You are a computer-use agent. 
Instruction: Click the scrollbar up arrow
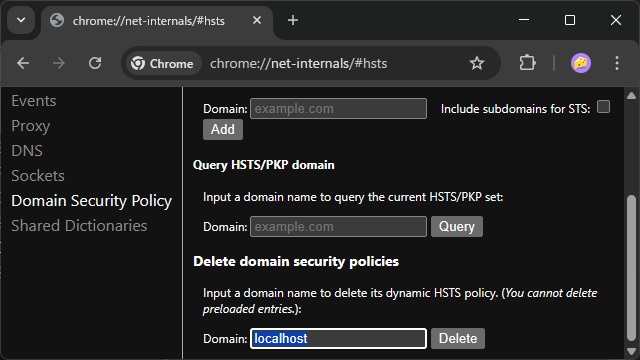click(631, 96)
